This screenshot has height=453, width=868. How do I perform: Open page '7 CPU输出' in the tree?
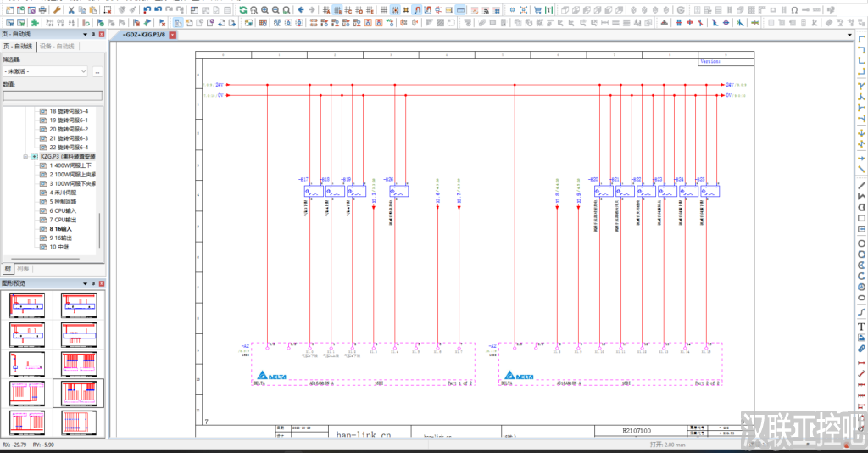coord(63,220)
